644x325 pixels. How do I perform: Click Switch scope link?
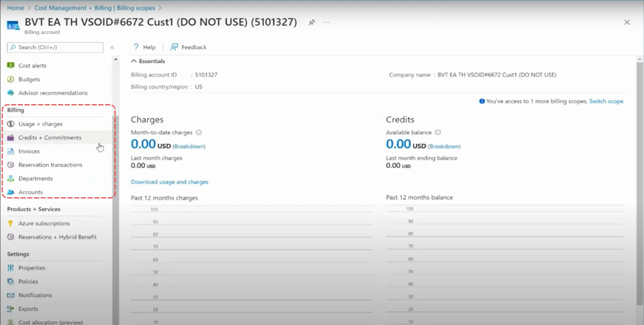coord(606,101)
